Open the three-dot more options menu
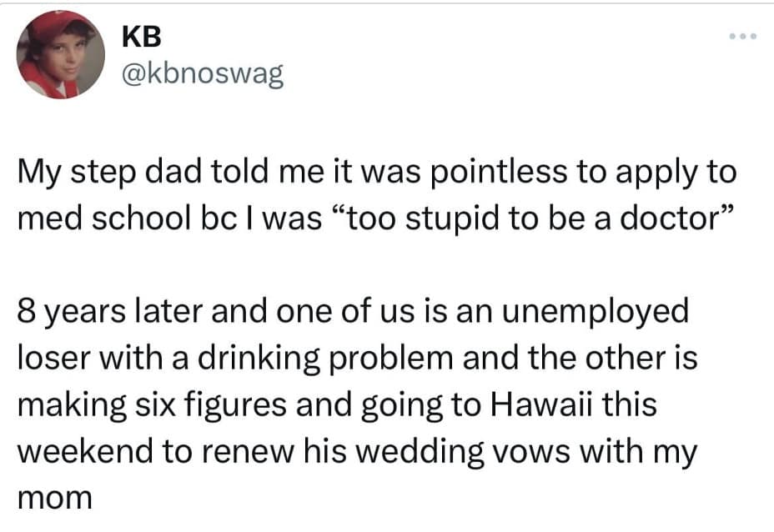 point(740,38)
